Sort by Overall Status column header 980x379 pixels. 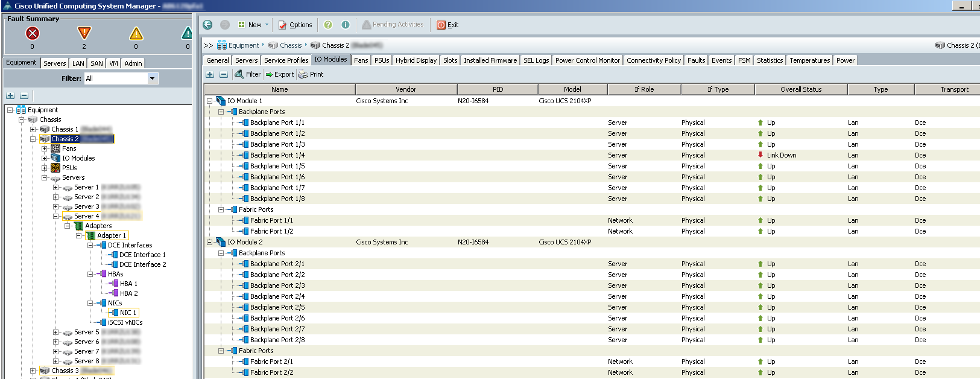click(800, 89)
